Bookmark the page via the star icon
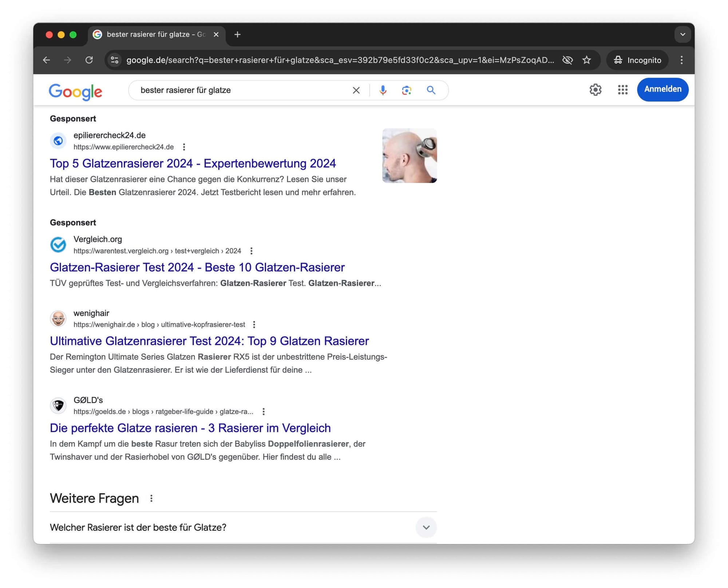The image size is (728, 588). coord(587,60)
